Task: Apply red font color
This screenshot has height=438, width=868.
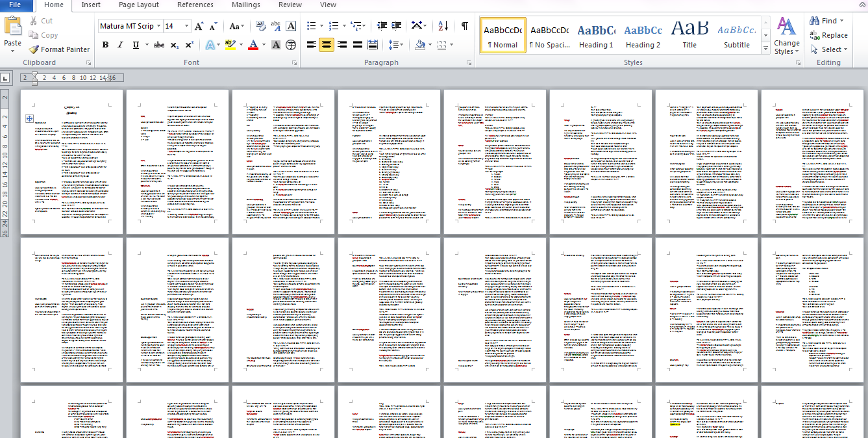Action: 253,45
